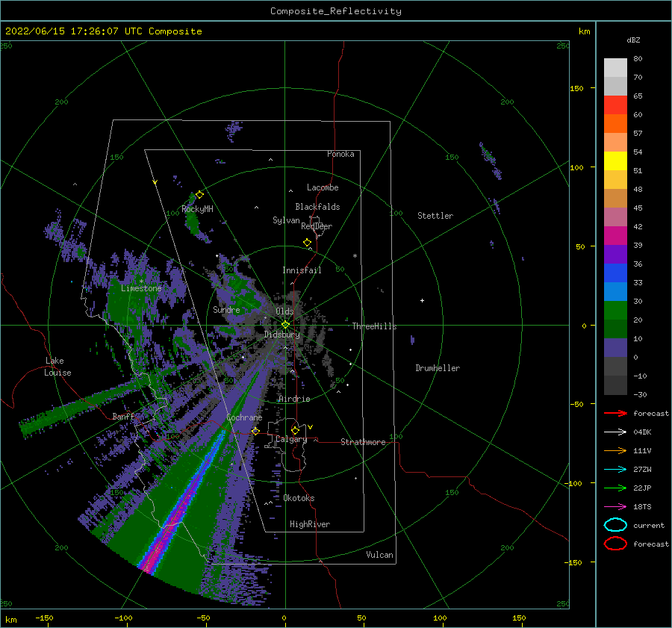Click the Blackfalds label

pyautogui.click(x=317, y=207)
